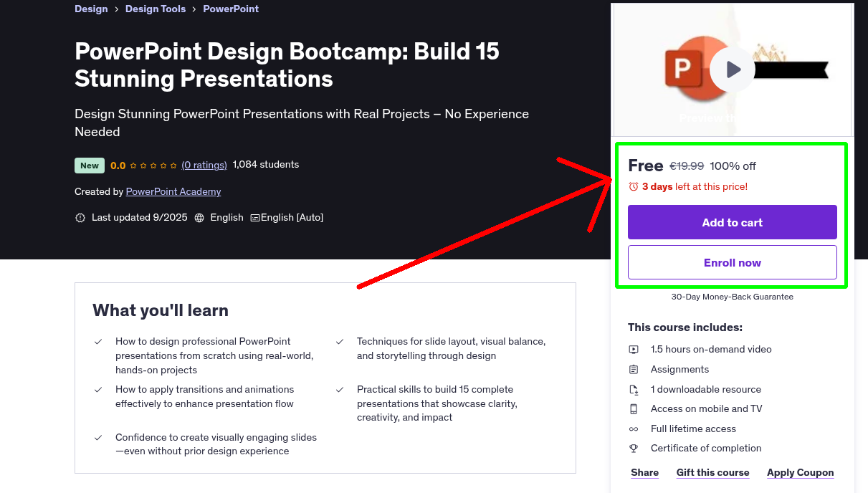Click the first breadcrumb chevron after Design
The image size is (868, 493).
[x=117, y=9]
